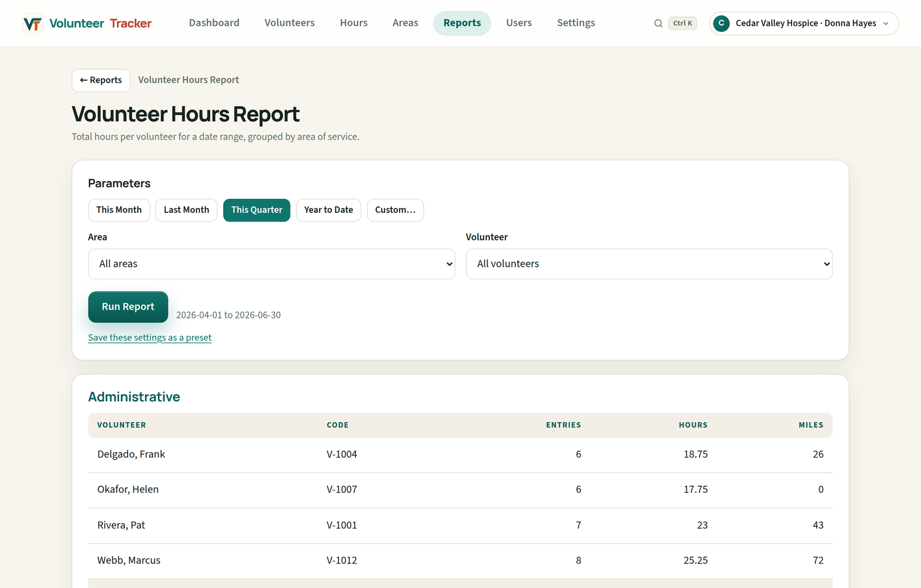Open the Dashboard nav item

(214, 23)
